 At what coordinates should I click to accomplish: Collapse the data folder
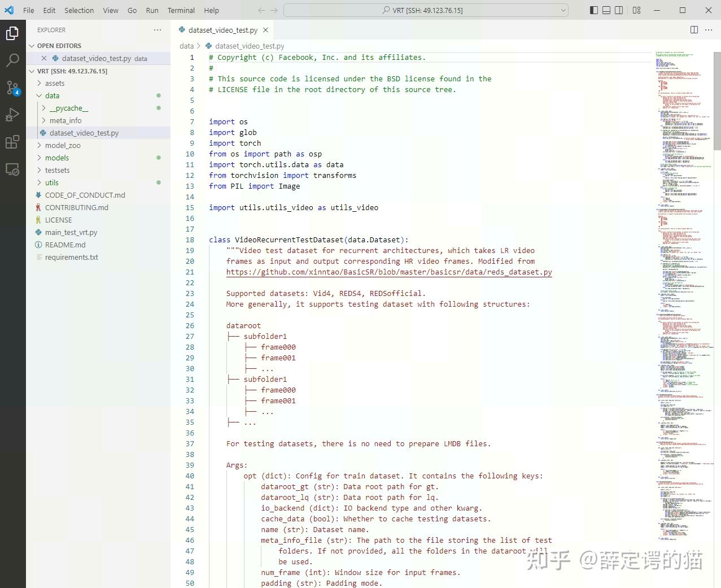52,96
